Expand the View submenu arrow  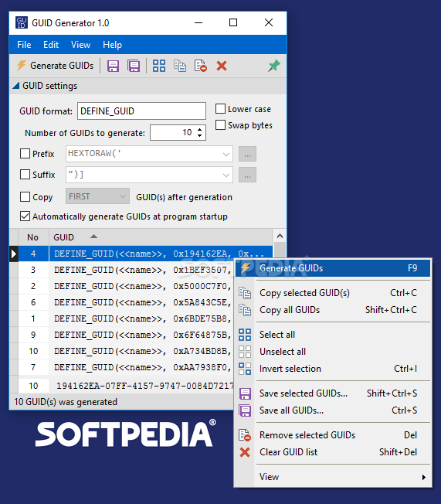(x=424, y=477)
